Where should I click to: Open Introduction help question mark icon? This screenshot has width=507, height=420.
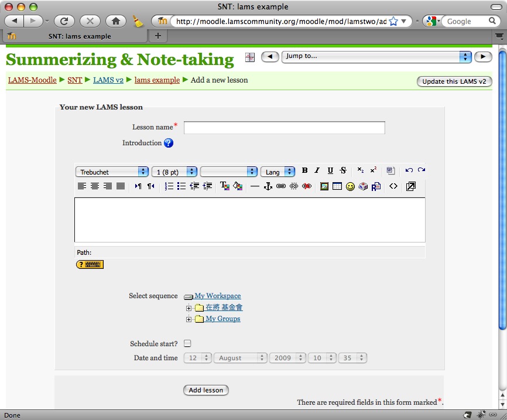pos(169,143)
